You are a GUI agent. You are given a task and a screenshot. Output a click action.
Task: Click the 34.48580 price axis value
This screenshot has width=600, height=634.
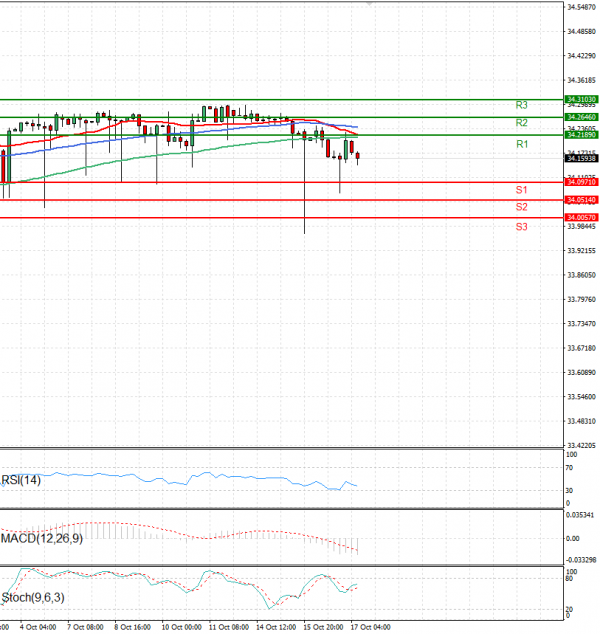[x=581, y=32]
